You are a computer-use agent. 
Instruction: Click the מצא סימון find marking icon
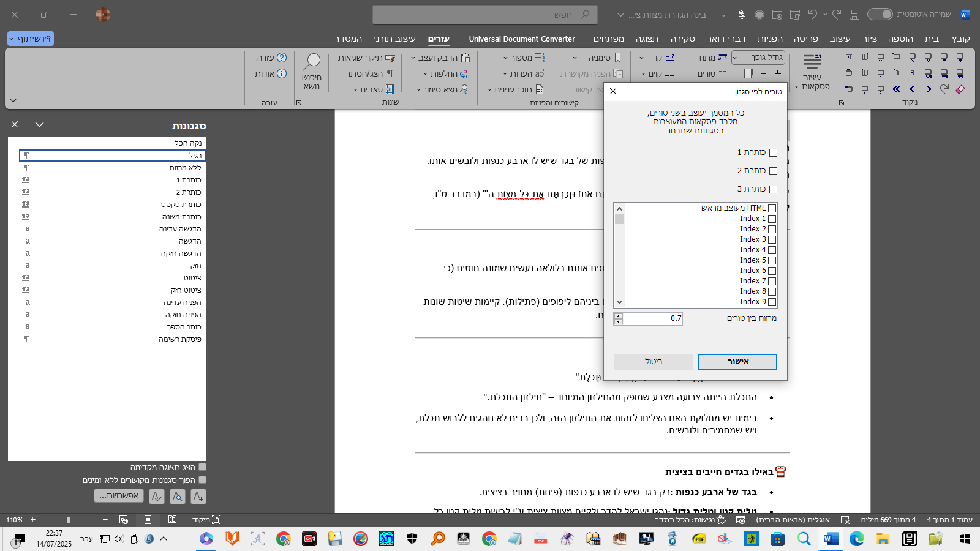tap(466, 89)
